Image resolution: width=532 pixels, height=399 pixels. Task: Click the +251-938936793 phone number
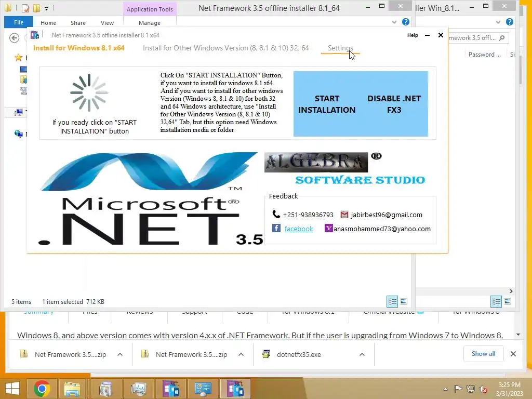tap(308, 215)
